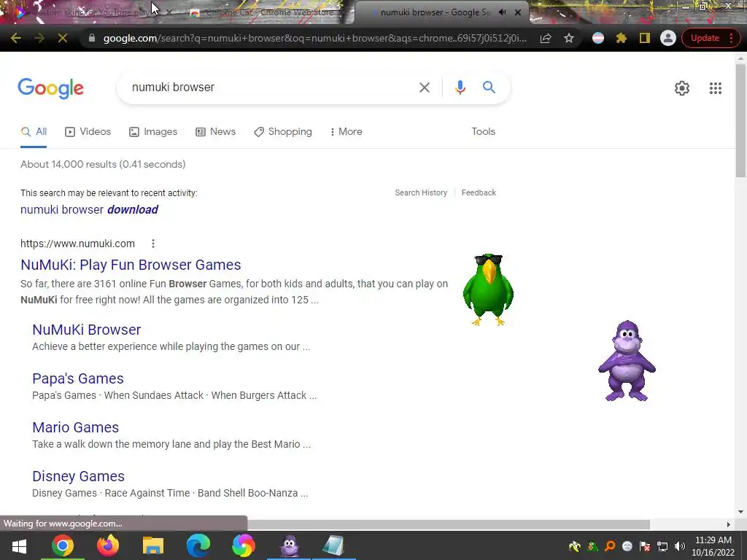This screenshot has height=560, width=747.
Task: Click into the numuki browser search field
Action: (x=271, y=87)
